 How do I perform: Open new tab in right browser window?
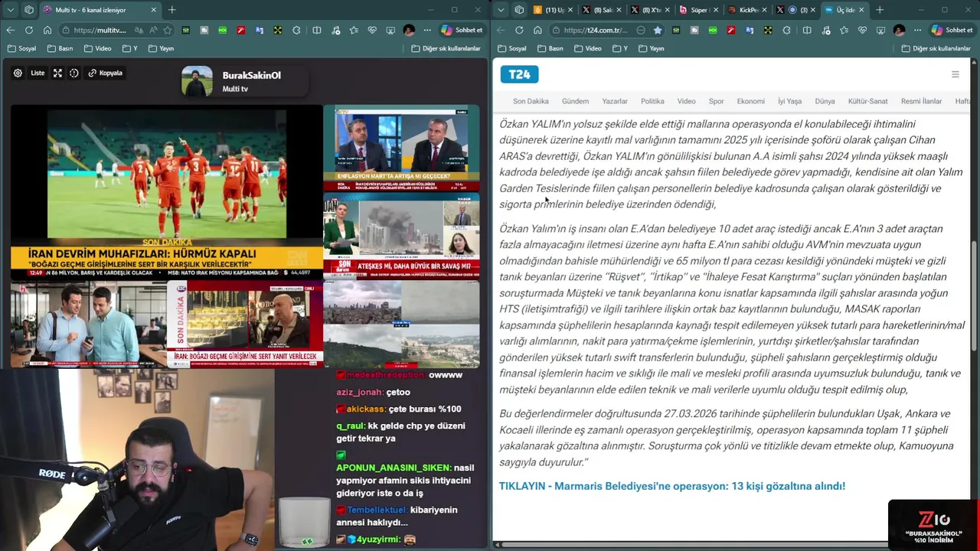880,10
